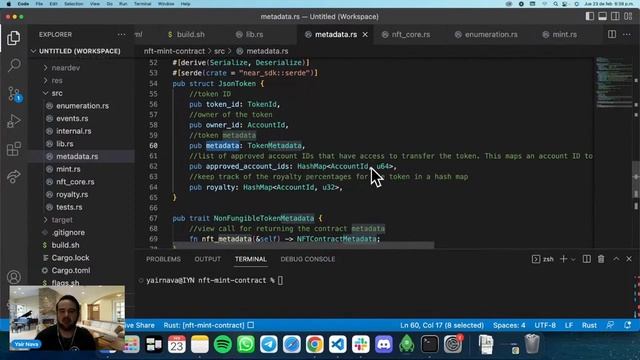Expand the target folder

coord(62,220)
